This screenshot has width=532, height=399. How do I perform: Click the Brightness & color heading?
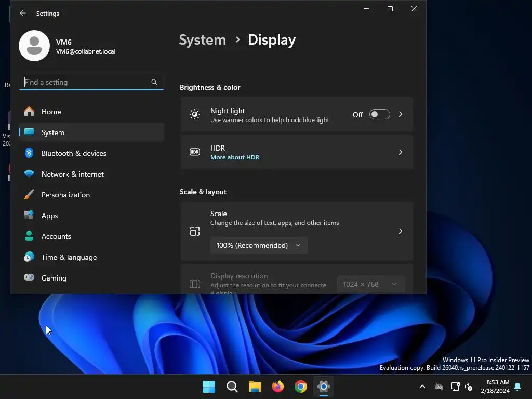tap(210, 87)
